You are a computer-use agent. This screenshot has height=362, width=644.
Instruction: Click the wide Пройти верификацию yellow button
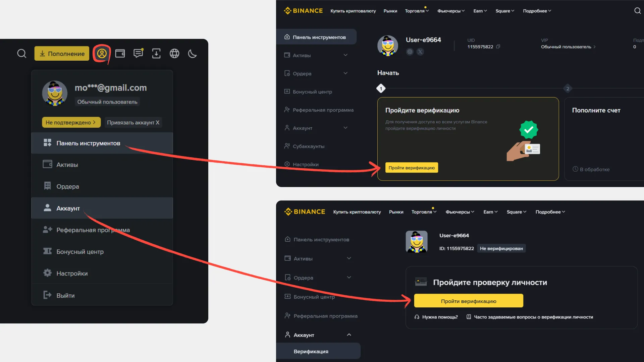coord(468,301)
